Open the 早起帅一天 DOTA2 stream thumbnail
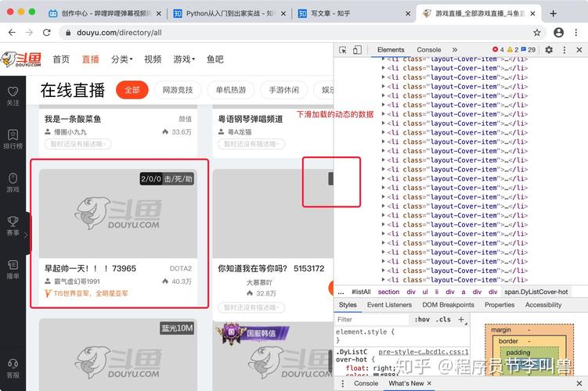 [x=118, y=213]
